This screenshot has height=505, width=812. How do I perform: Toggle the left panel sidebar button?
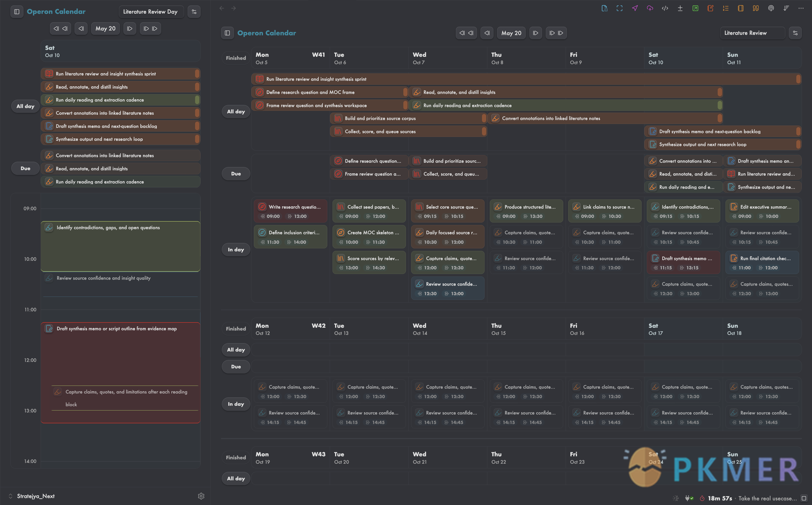coord(17,12)
